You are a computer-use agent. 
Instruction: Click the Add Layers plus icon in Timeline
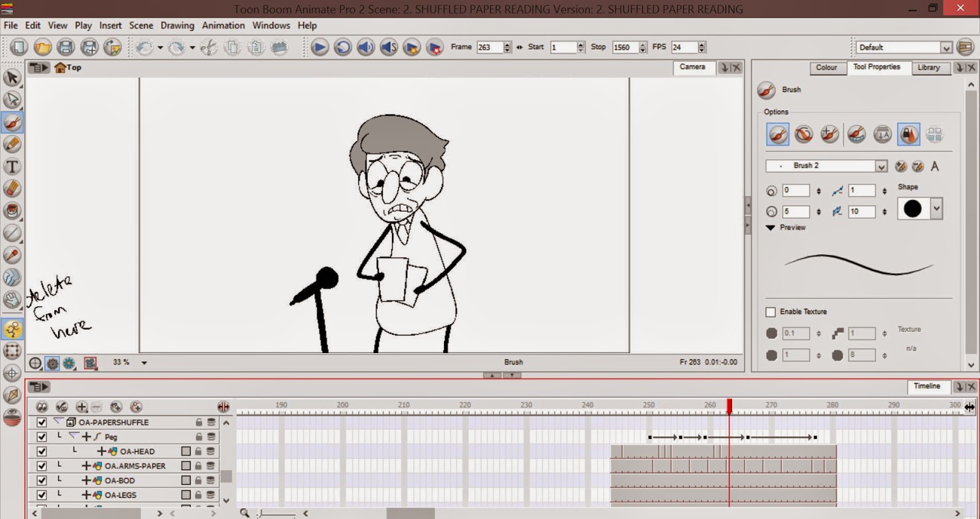81,407
